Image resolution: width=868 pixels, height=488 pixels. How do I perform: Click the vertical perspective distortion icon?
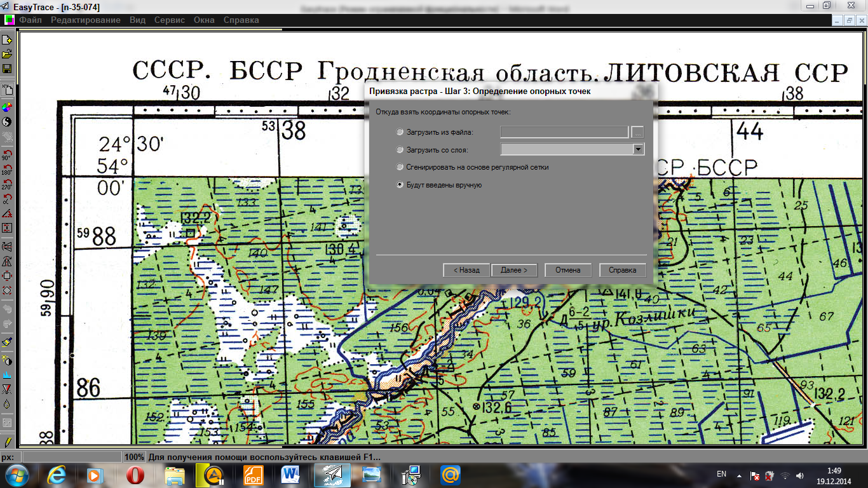pyautogui.click(x=7, y=261)
